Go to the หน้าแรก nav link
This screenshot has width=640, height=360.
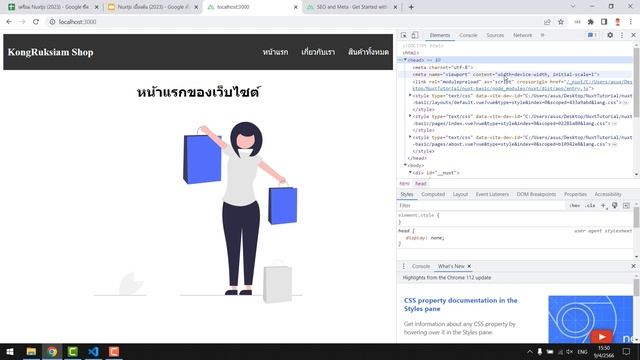[275, 52]
